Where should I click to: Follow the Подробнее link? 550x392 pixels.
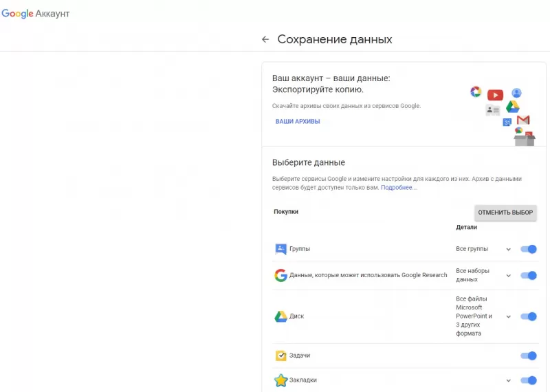(x=399, y=188)
